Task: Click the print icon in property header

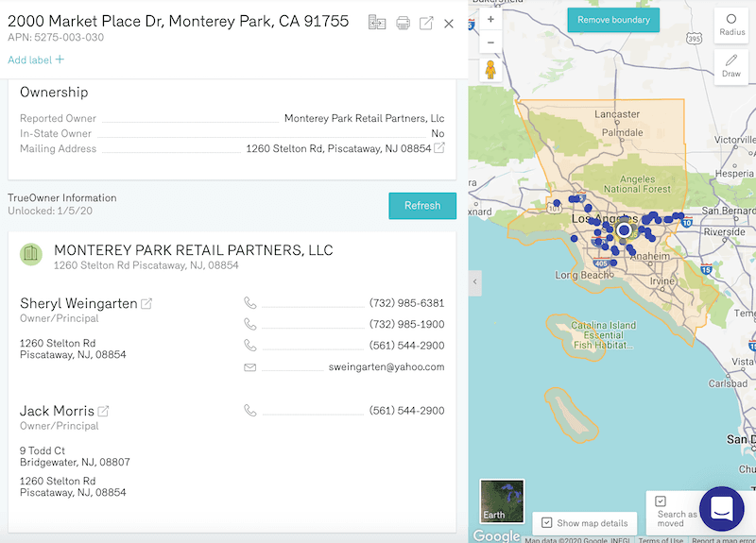Action: 403,23
